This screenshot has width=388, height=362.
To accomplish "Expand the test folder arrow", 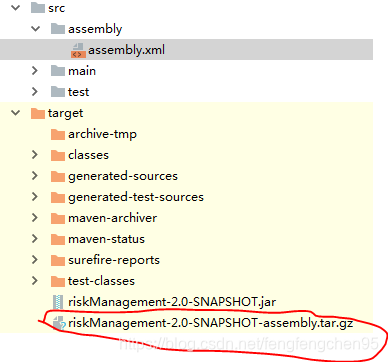I will tap(35, 92).
